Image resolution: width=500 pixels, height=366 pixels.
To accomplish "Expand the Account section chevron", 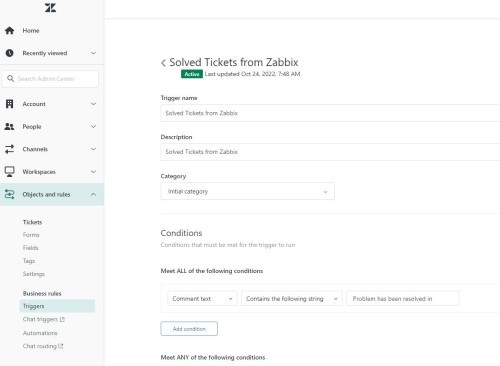I will 93,104.
